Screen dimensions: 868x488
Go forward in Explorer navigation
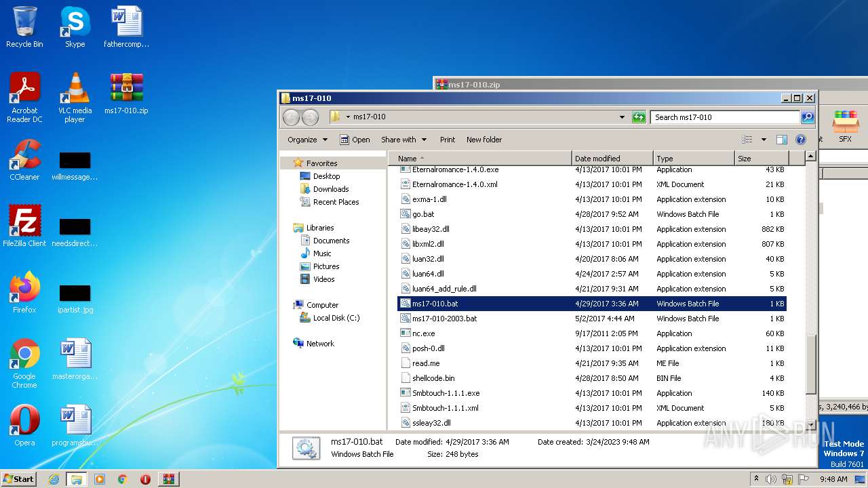coord(310,117)
